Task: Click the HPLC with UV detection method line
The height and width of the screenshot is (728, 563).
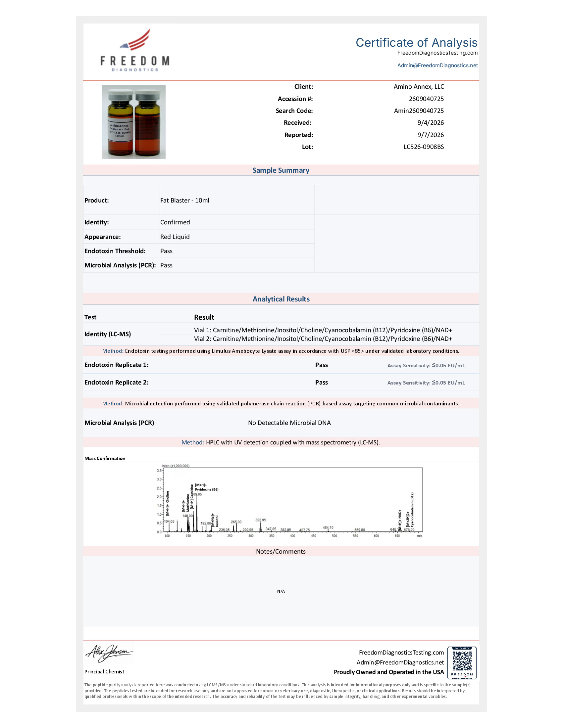Action: [x=281, y=442]
